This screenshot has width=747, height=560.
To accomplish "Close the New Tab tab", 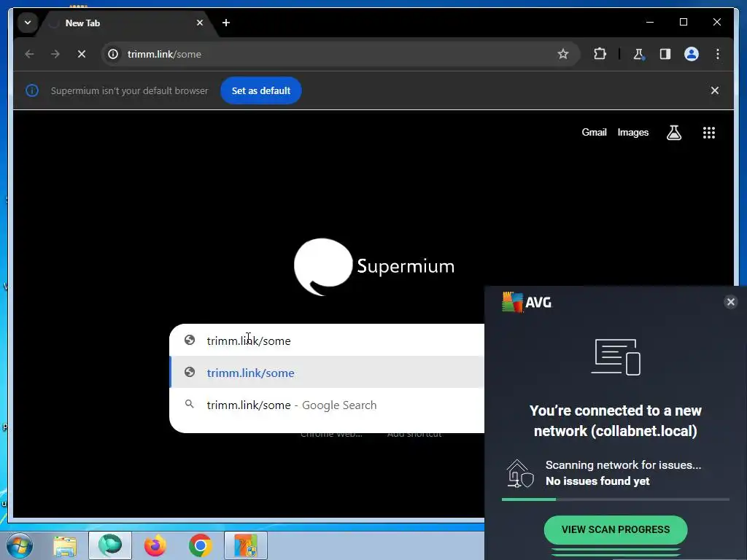I will click(x=200, y=23).
